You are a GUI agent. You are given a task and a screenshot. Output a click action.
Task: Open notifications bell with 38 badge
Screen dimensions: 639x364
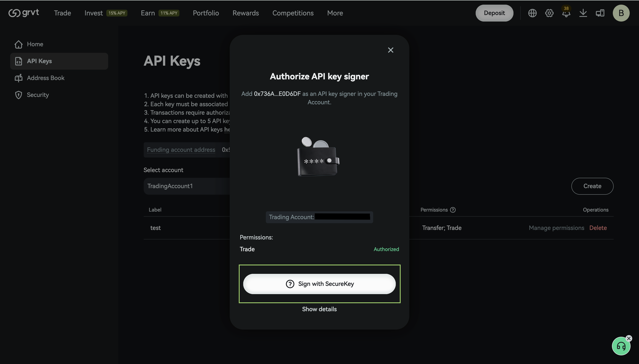coord(566,13)
